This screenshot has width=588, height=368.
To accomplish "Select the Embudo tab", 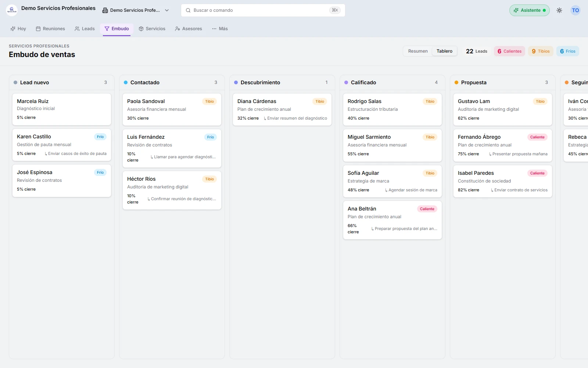I will (117, 29).
